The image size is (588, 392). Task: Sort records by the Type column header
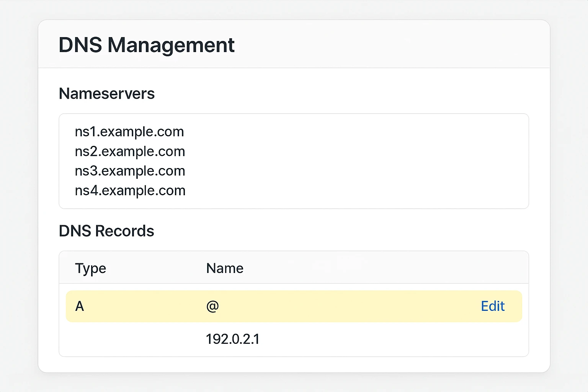coord(90,268)
